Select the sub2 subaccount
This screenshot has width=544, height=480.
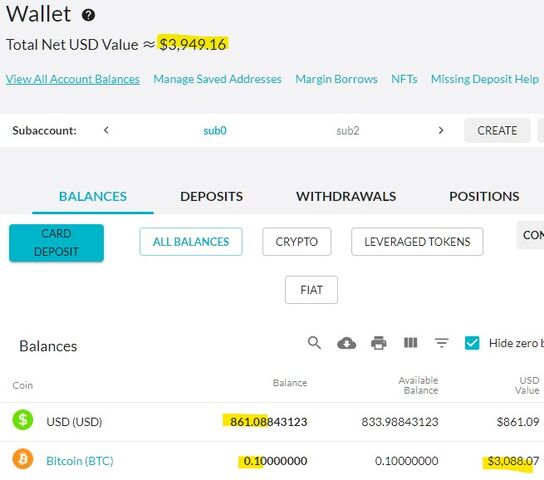(348, 131)
